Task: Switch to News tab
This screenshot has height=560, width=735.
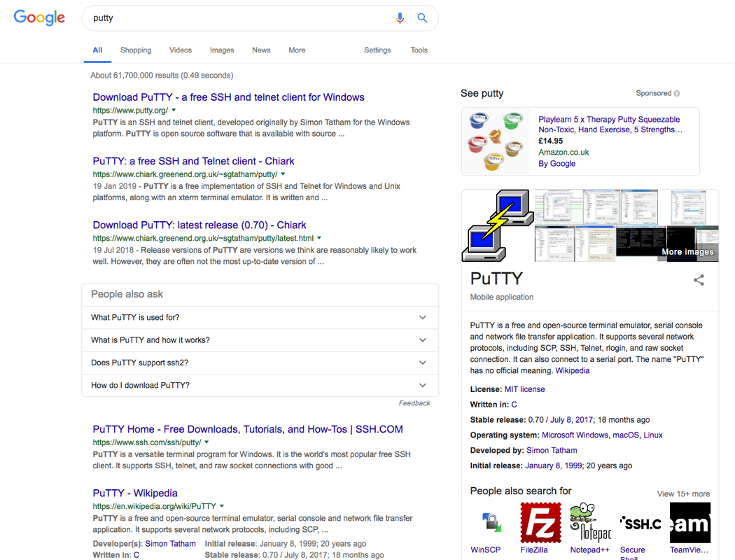Action: [x=261, y=50]
